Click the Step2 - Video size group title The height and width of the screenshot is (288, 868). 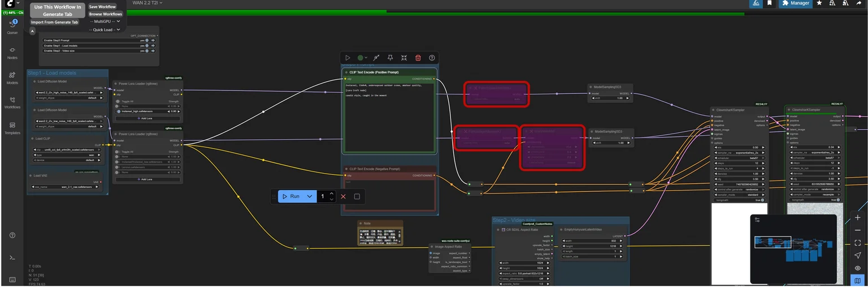point(514,220)
